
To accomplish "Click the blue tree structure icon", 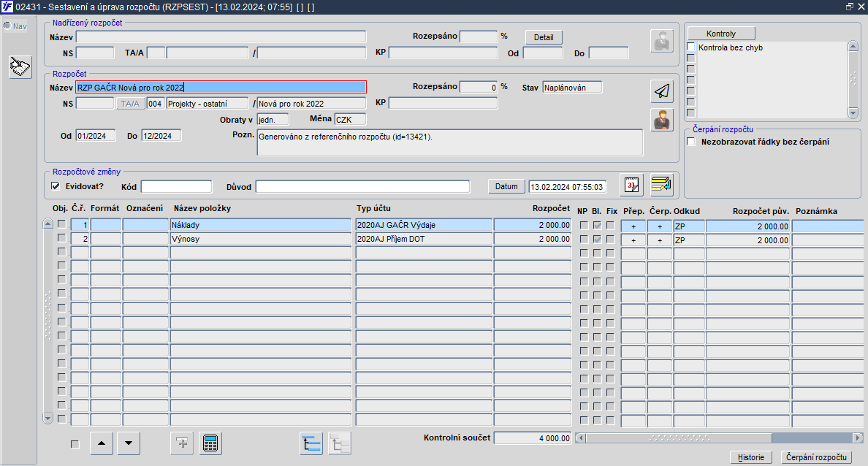I will pos(311,444).
